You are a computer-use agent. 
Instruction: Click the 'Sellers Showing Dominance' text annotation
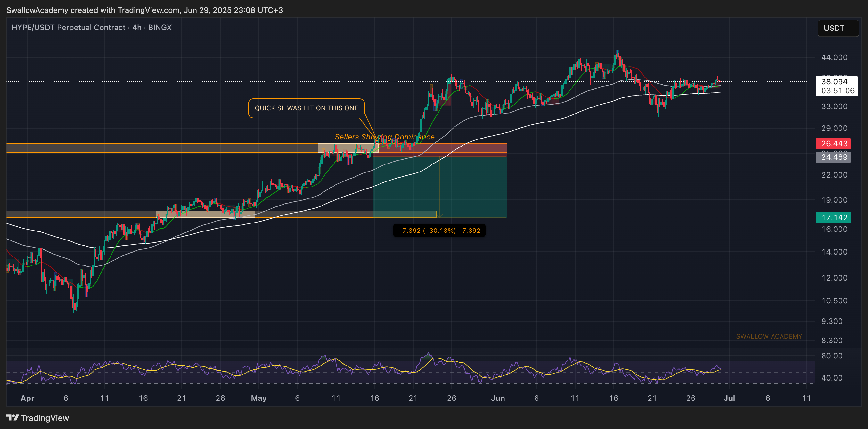tap(384, 137)
